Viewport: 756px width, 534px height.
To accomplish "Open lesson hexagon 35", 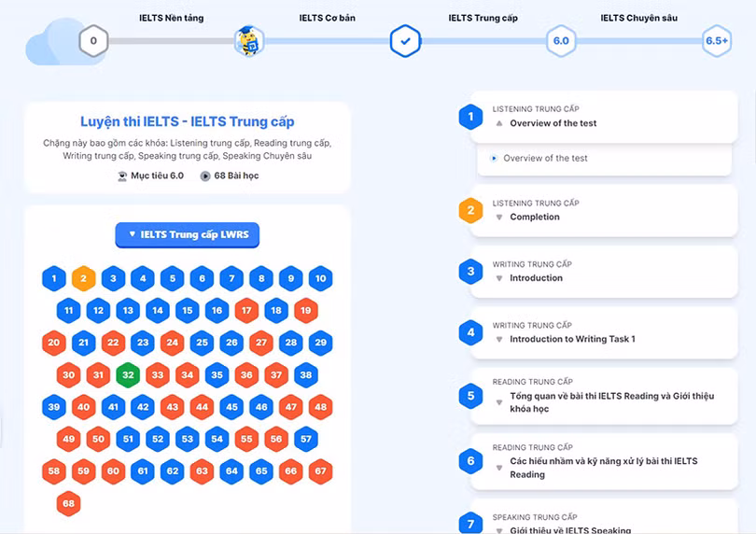I will click(x=217, y=374).
